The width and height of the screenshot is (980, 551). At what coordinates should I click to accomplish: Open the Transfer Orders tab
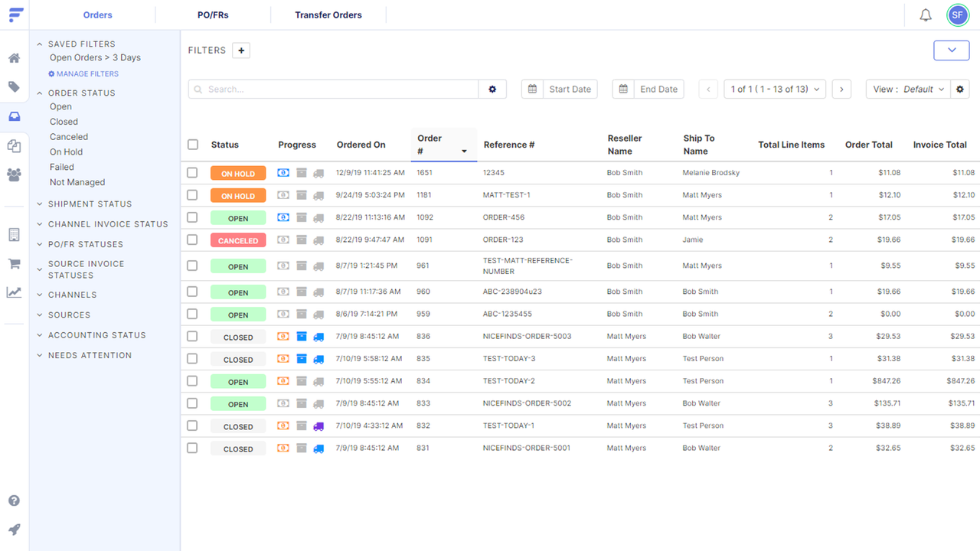pyautogui.click(x=328, y=14)
